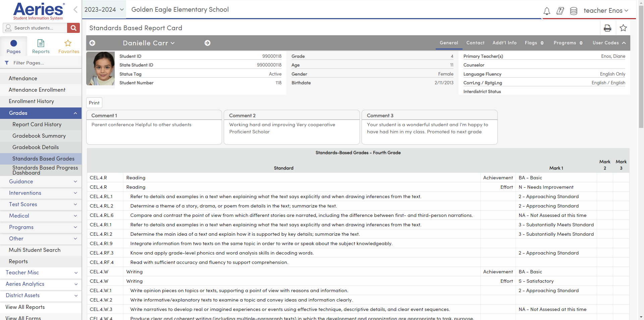Collapse the sidebar with left chevron
644x320 pixels.
[x=75, y=10]
